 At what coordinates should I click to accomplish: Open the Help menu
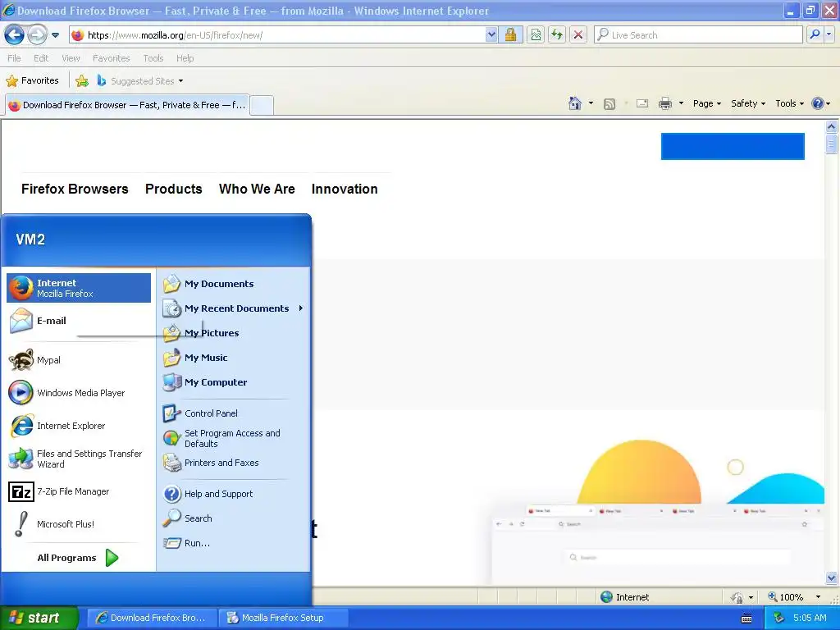pos(185,58)
